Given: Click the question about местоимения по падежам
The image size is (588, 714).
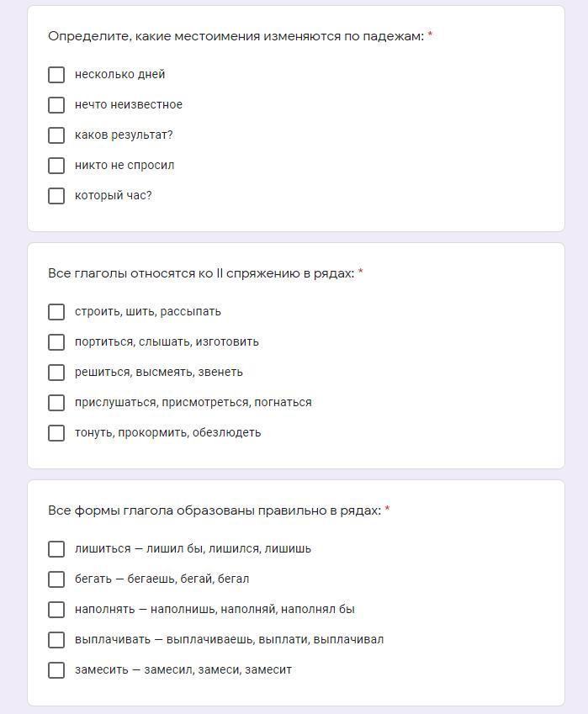Looking at the screenshot, I should (236, 36).
